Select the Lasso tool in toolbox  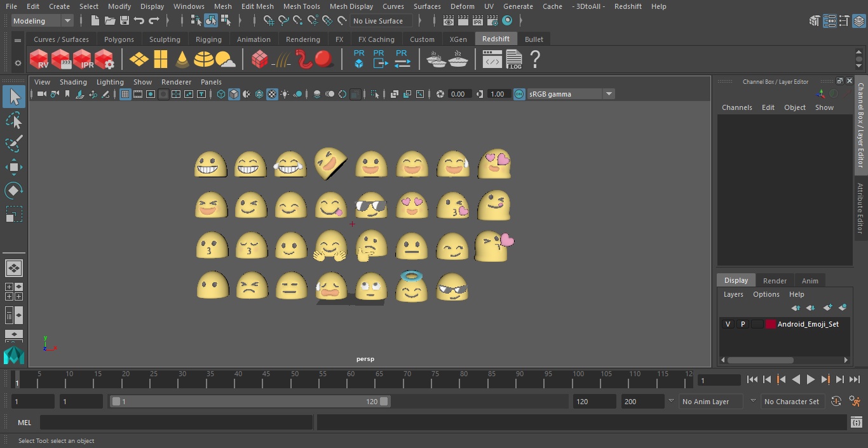(14, 120)
